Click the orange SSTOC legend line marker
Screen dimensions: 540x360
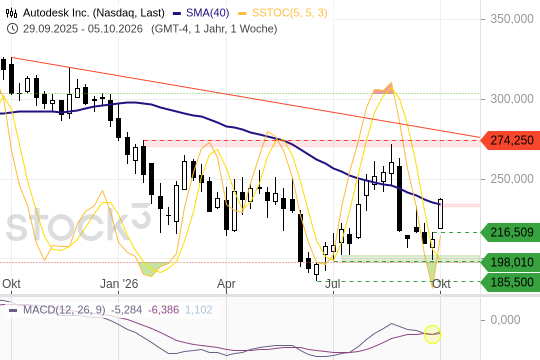pyautogui.click(x=243, y=13)
